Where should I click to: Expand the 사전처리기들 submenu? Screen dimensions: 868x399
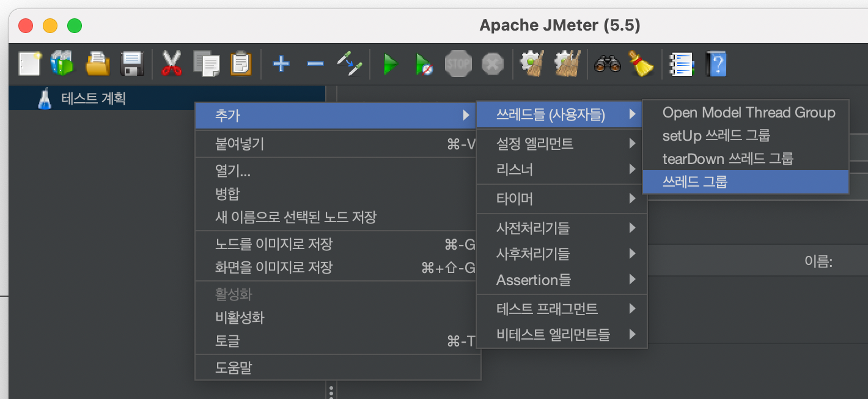(x=561, y=228)
